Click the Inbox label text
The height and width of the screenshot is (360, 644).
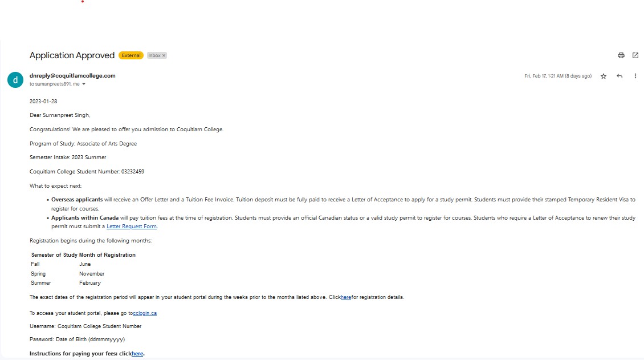coord(154,55)
